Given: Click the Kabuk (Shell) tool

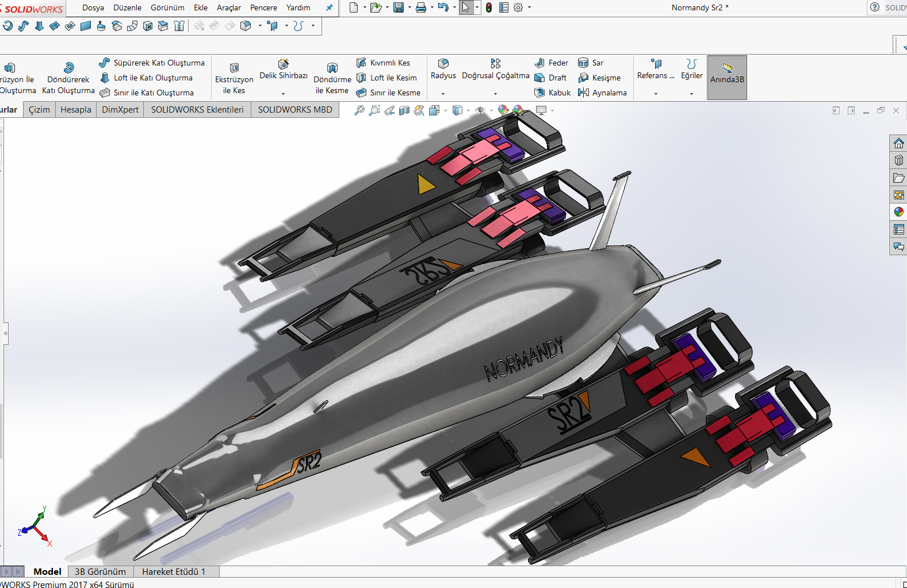Looking at the screenshot, I should point(552,93).
